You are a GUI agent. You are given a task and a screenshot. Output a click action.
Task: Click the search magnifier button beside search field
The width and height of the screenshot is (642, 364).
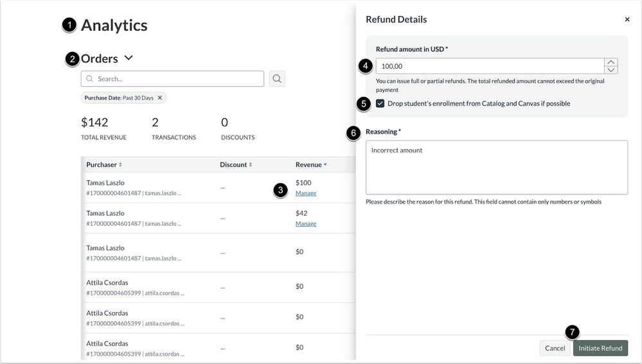click(x=277, y=79)
